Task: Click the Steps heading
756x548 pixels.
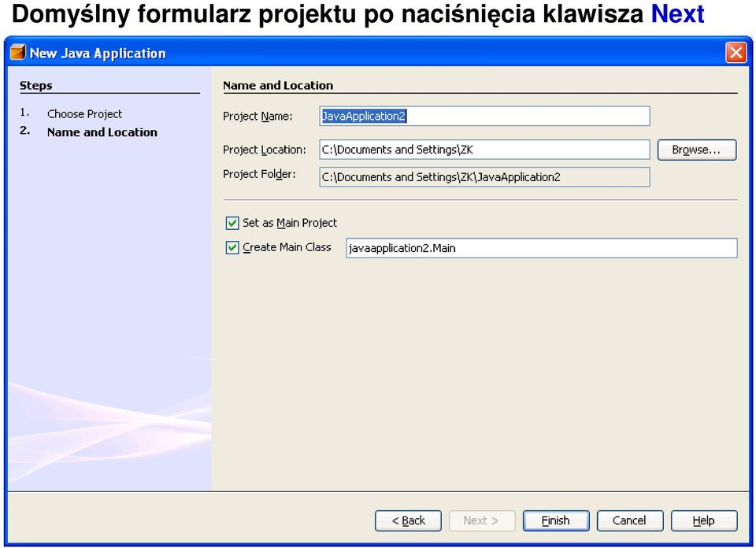Action: coord(35,86)
